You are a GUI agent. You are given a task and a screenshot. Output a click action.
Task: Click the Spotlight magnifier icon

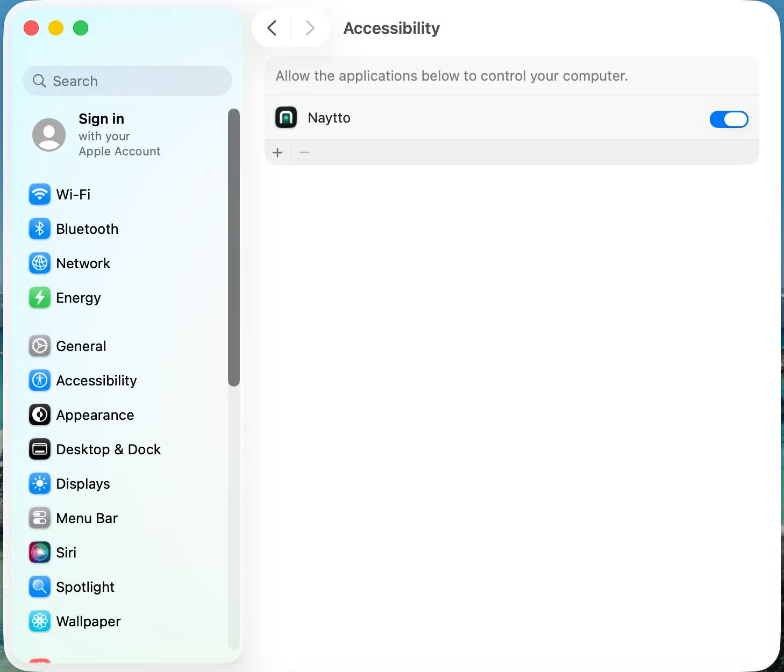[40, 587]
